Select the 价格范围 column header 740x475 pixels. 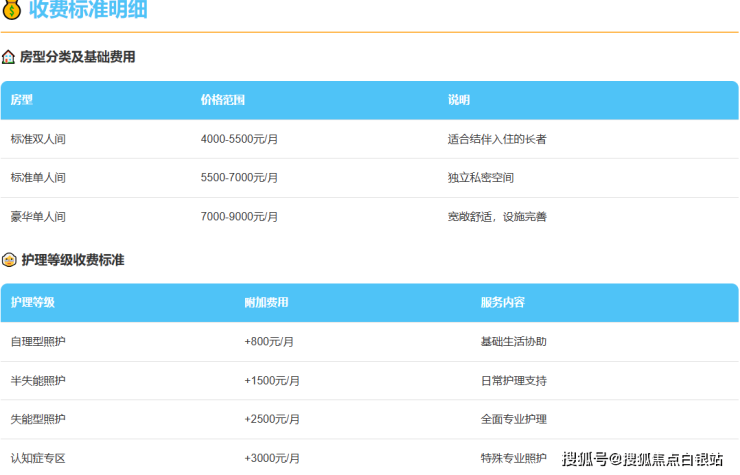pos(223,100)
